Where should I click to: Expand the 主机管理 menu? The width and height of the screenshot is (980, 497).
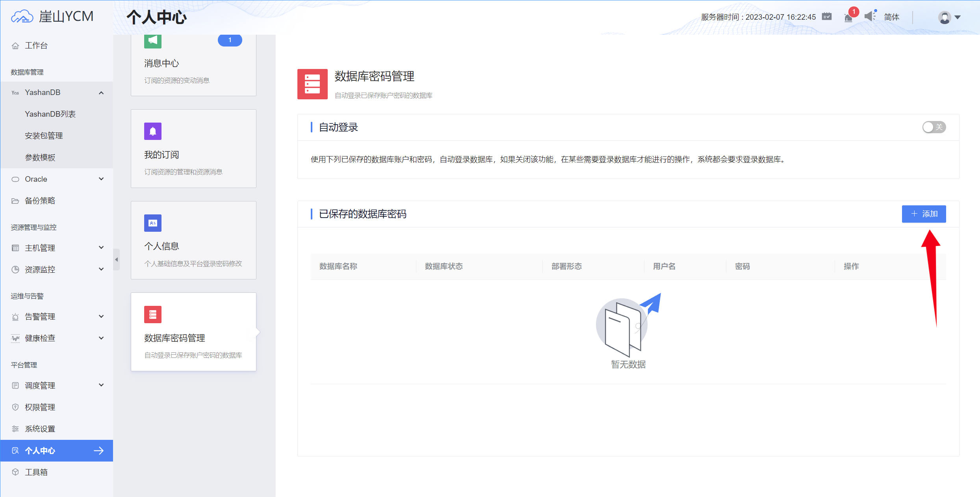pos(57,248)
